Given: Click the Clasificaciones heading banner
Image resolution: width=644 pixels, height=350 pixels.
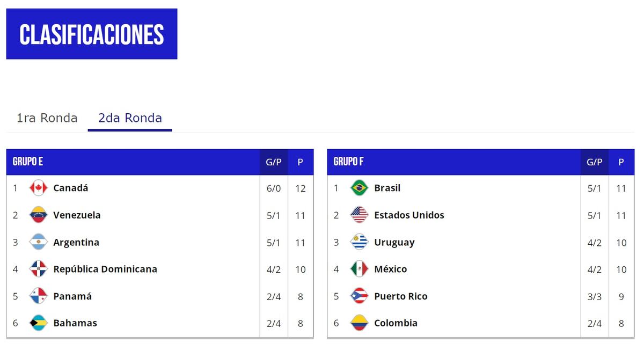Looking at the screenshot, I should click(x=92, y=34).
